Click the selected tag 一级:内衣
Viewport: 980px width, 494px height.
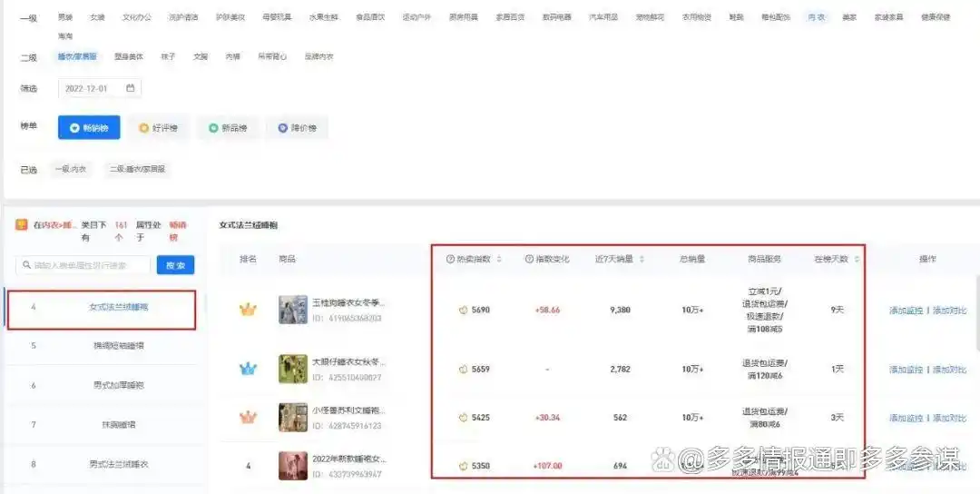[x=70, y=169]
